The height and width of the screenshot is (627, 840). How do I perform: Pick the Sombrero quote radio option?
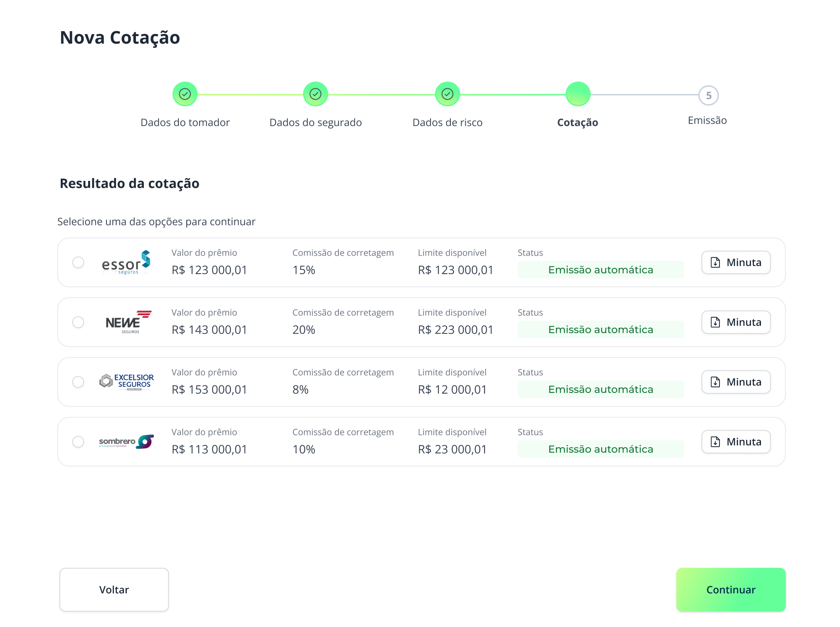78,442
